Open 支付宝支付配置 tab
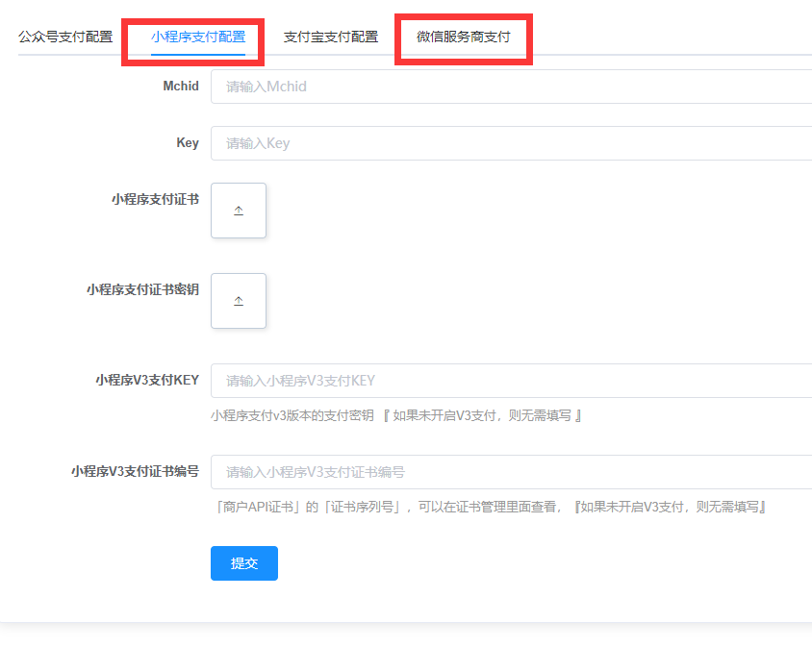The image size is (812, 672). click(330, 37)
